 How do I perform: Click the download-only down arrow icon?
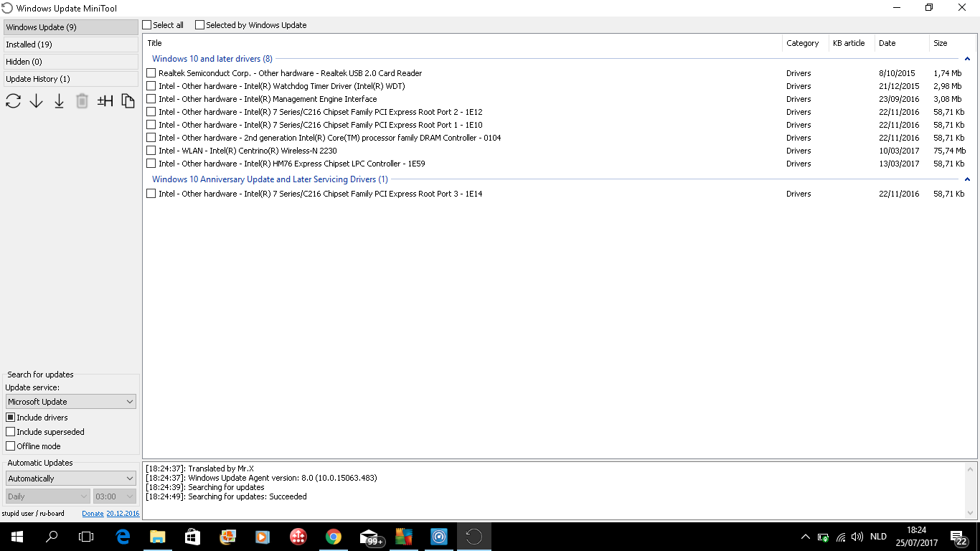(37, 101)
